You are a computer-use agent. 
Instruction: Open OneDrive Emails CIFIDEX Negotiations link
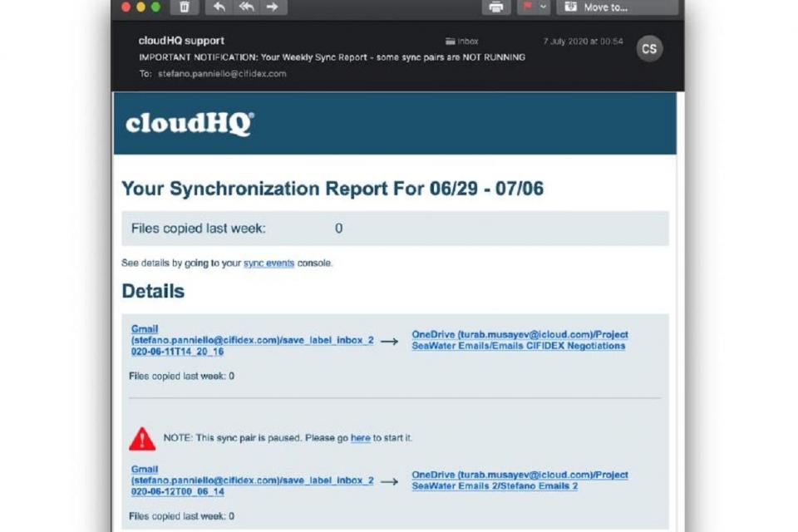520,340
